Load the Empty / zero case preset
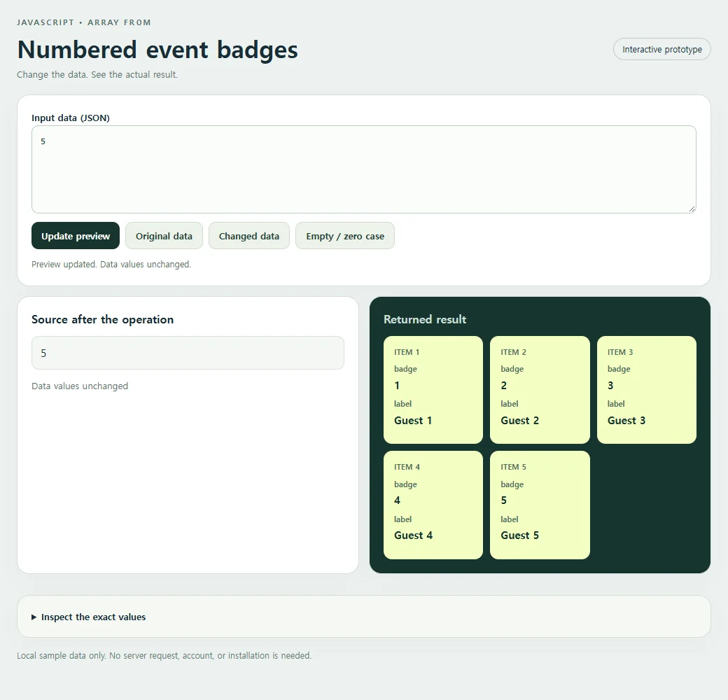The width and height of the screenshot is (728, 700). (345, 236)
